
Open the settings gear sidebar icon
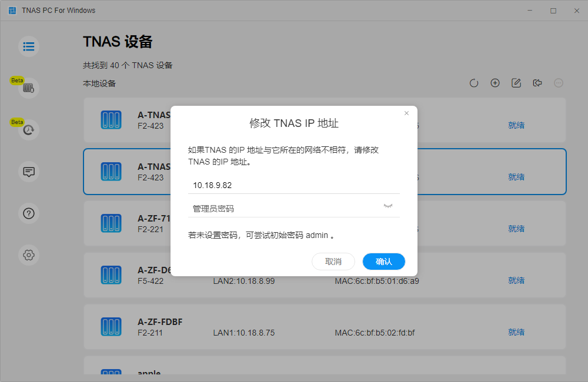tap(29, 255)
